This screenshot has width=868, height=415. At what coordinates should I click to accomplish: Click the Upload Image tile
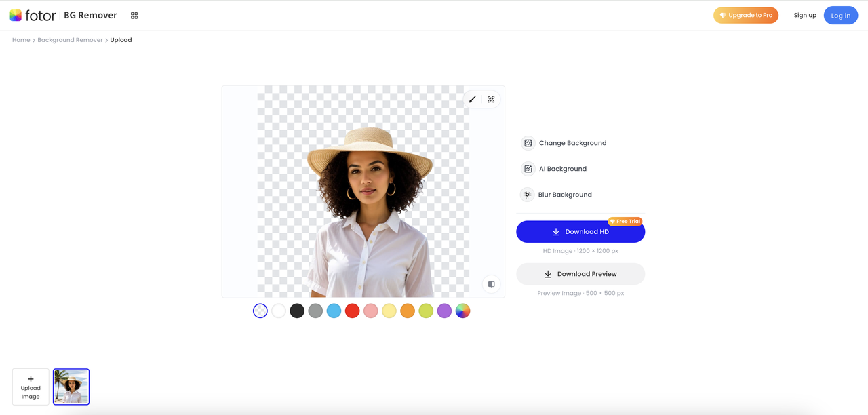click(x=31, y=387)
